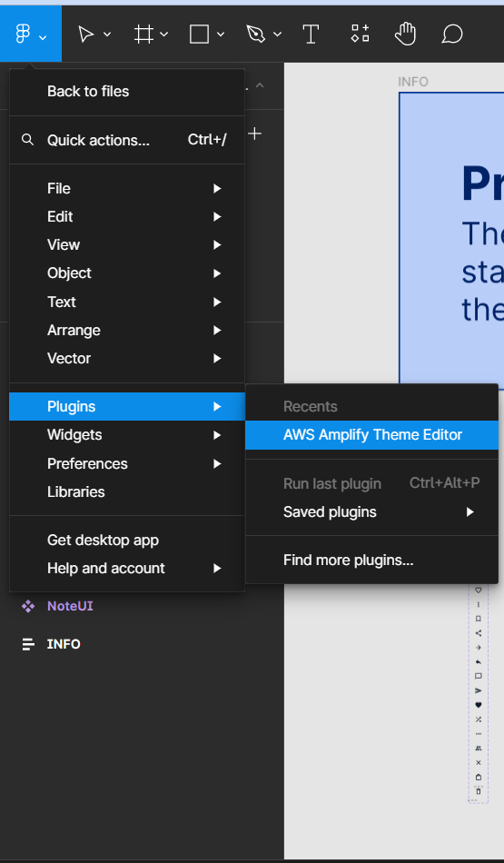The image size is (504, 863).
Task: Select the Text tool
Action: coord(311,35)
